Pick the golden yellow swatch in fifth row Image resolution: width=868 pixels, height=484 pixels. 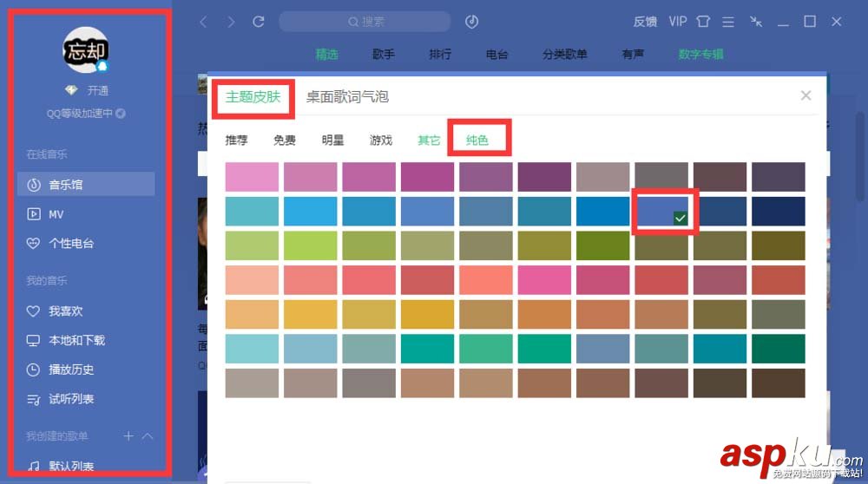coord(427,314)
